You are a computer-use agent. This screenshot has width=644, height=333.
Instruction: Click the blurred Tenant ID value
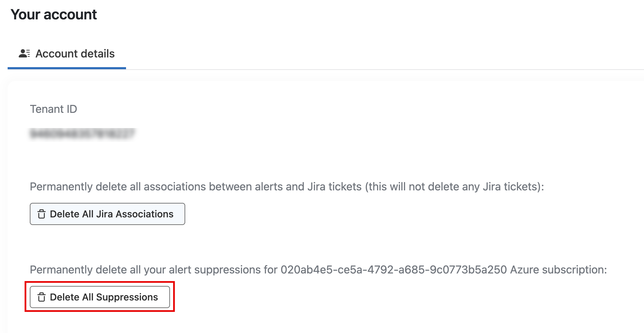(x=82, y=134)
